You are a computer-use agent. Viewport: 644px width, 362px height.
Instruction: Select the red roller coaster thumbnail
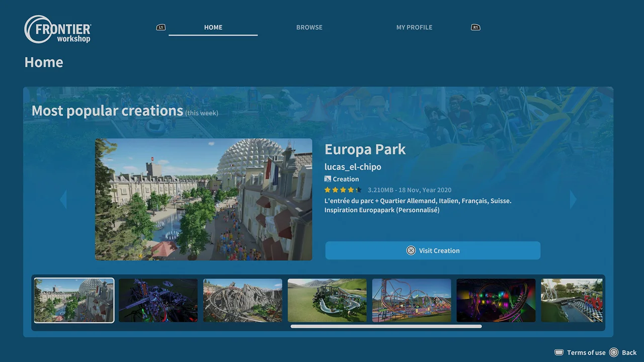click(412, 300)
